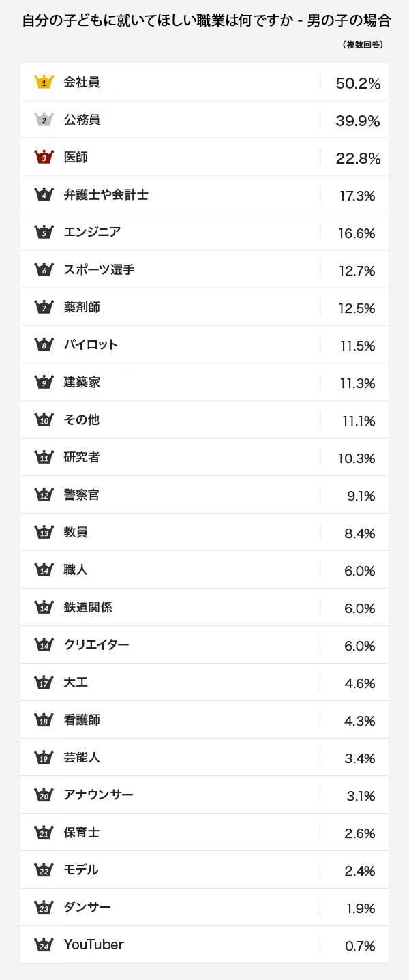Click the rank 8 crown beside パイロット
Image resolution: width=409 pixels, height=980 pixels.
pyautogui.click(x=44, y=344)
